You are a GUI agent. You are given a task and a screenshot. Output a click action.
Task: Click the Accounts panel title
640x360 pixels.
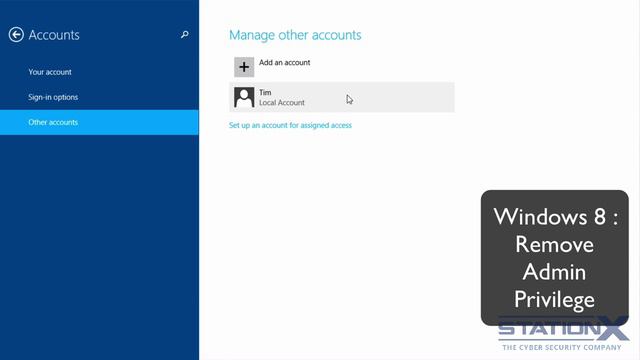click(54, 35)
